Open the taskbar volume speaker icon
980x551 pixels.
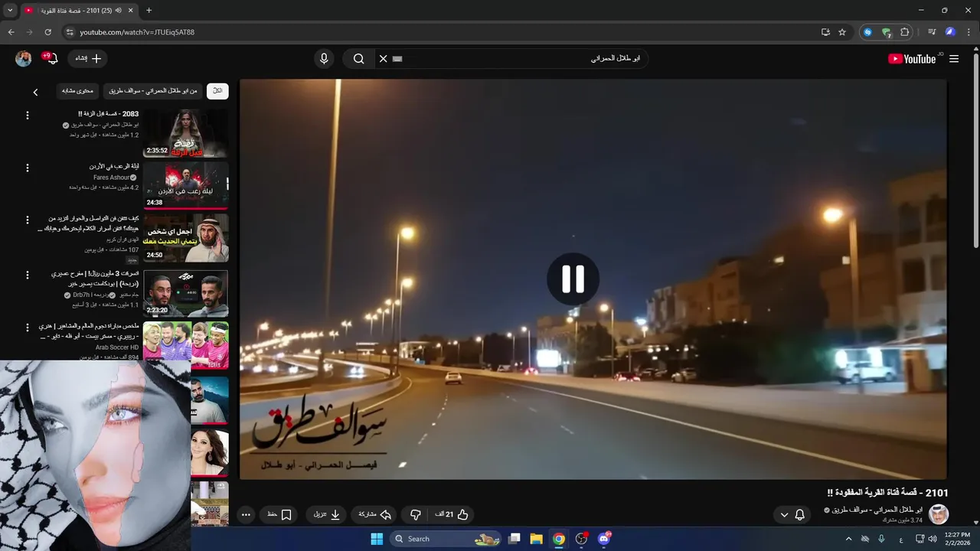pos(932,539)
